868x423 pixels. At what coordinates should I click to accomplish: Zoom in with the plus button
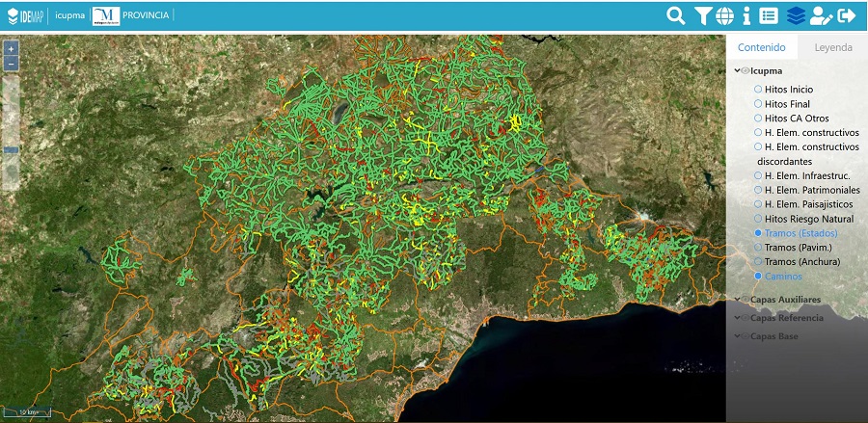[11, 48]
